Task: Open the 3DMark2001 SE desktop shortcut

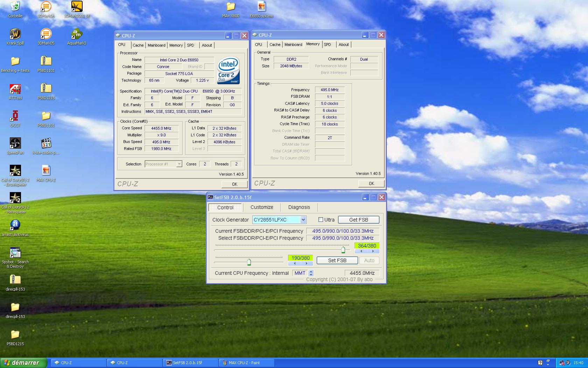Action: point(77,6)
